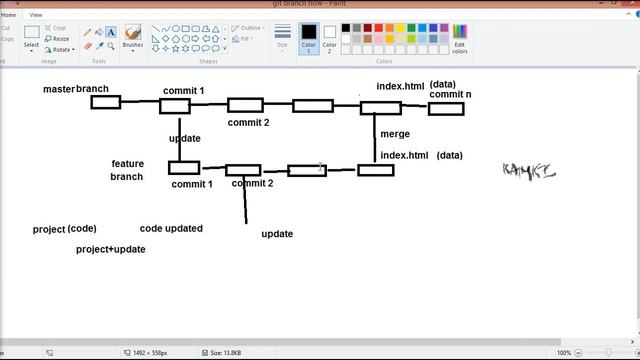Click the Size: 13.8KB status entry
640x360 pixels.
222,353
